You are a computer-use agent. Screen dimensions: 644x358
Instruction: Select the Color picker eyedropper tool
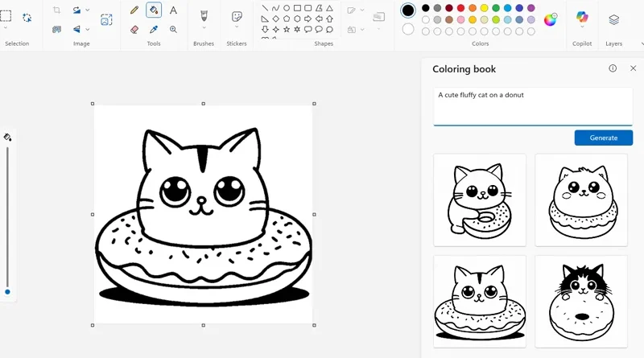tap(154, 29)
